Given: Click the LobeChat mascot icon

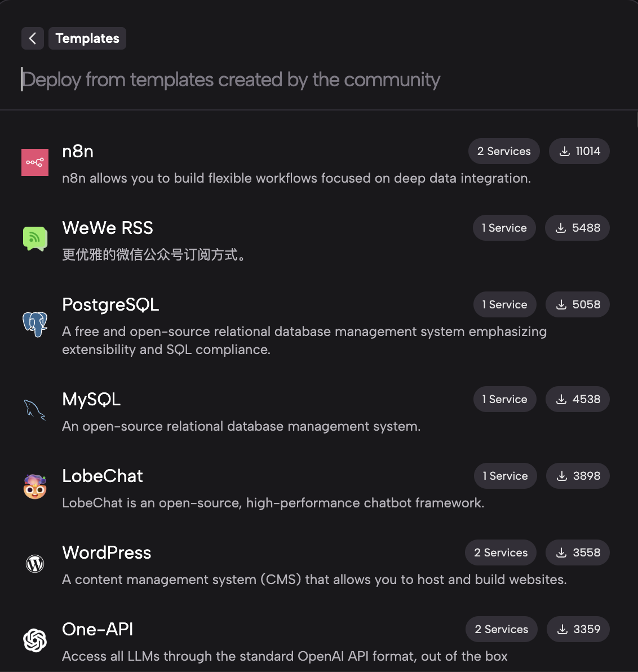Looking at the screenshot, I should point(35,487).
